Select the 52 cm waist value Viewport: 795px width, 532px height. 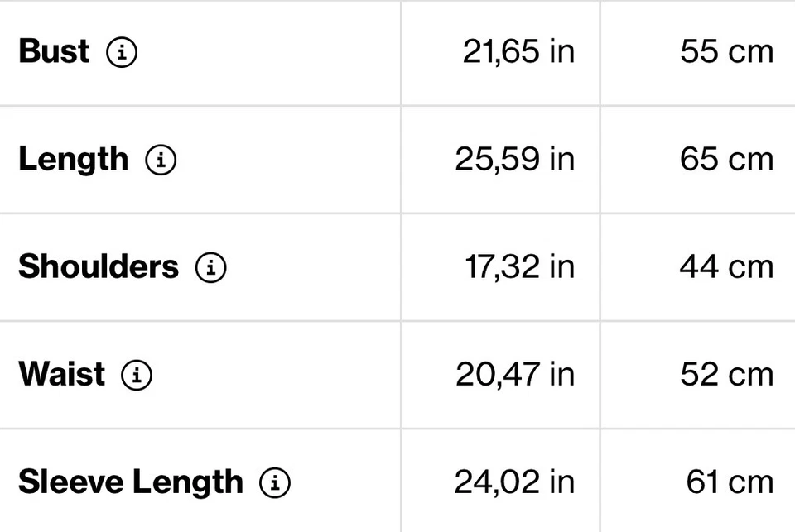click(727, 375)
